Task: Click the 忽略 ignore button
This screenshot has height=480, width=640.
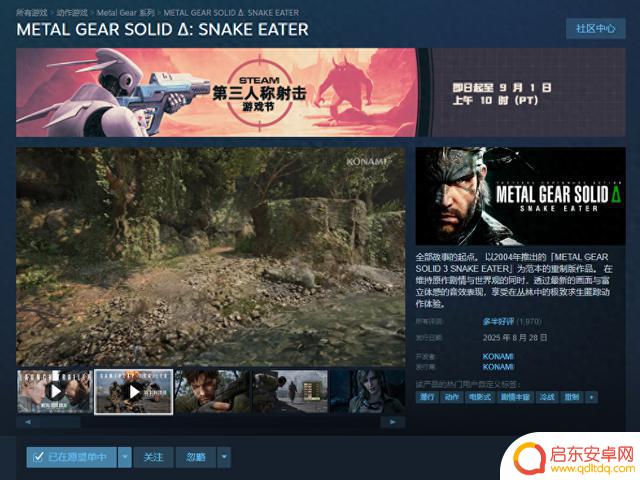Action: point(196,457)
